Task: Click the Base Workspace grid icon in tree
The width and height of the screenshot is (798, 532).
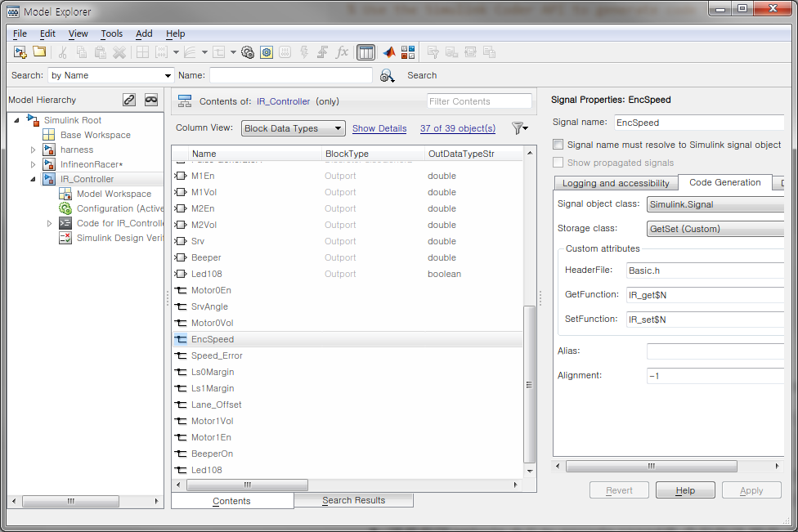Action: pyautogui.click(x=48, y=135)
